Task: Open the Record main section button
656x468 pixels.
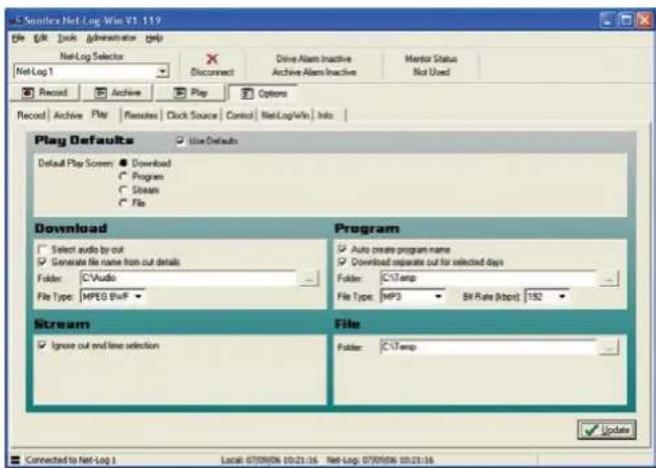Action: 45,92
